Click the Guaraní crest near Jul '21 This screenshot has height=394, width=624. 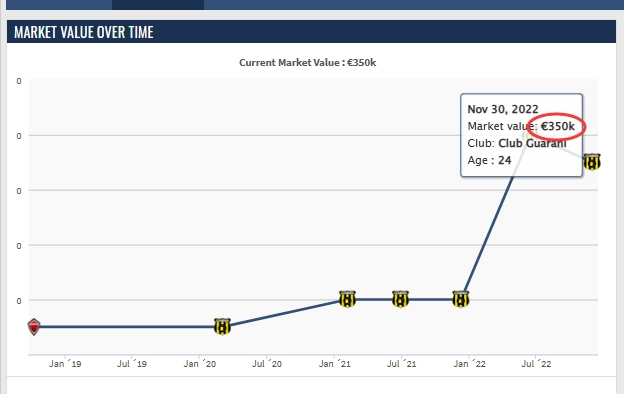[x=400, y=299]
